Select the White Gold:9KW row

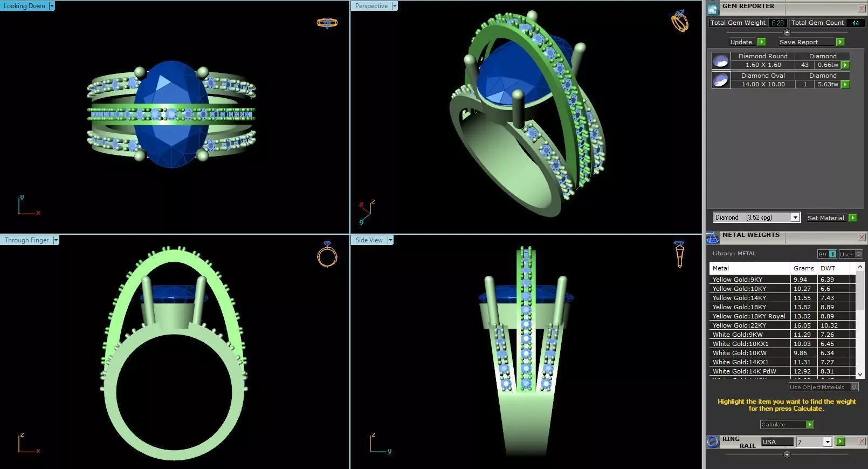[782, 335]
